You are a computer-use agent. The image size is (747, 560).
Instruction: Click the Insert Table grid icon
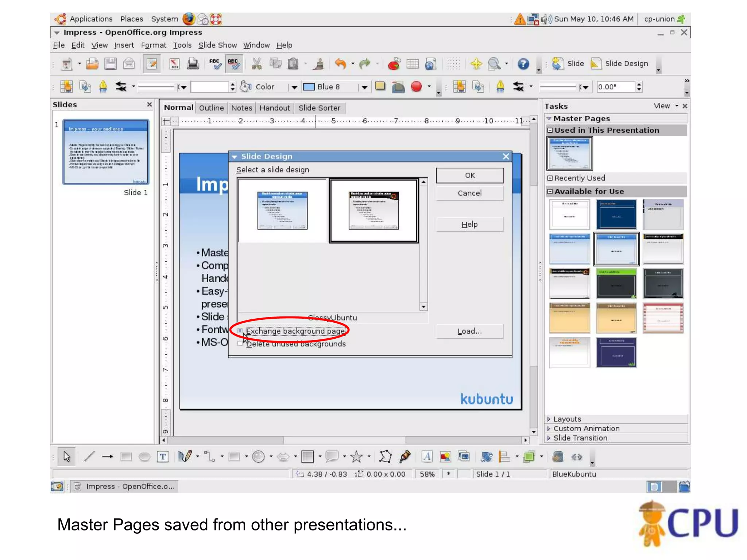(413, 64)
